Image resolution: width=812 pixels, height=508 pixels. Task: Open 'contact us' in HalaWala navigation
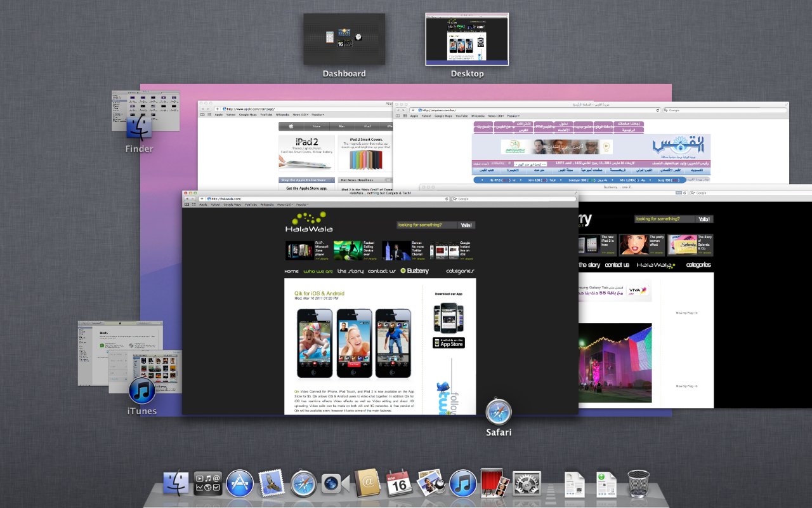pyautogui.click(x=382, y=271)
